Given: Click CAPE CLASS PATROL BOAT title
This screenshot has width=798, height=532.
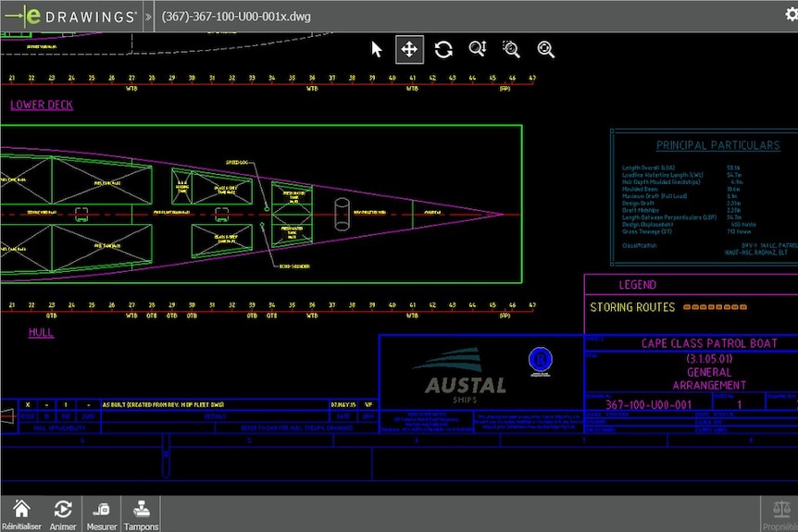Looking at the screenshot, I should click(709, 343).
